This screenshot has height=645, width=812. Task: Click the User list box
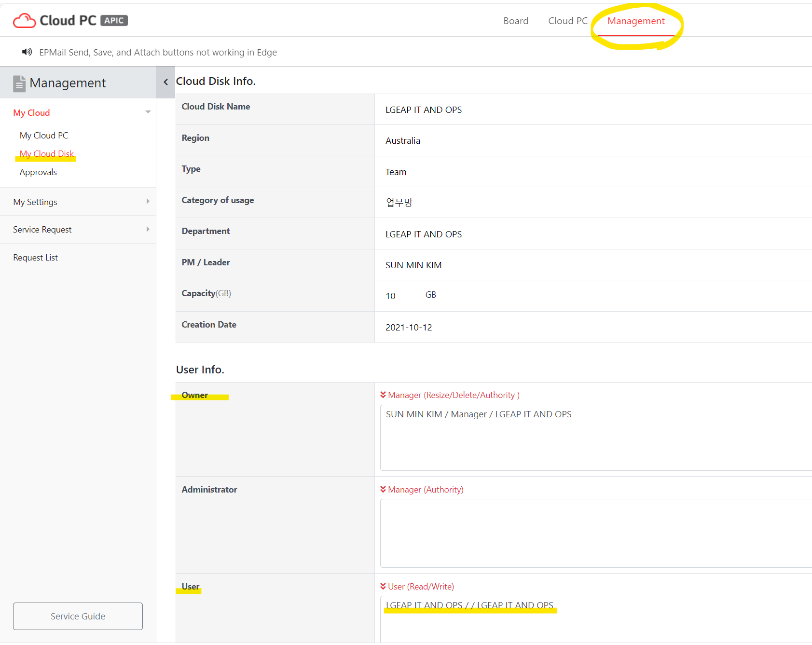[596, 619]
